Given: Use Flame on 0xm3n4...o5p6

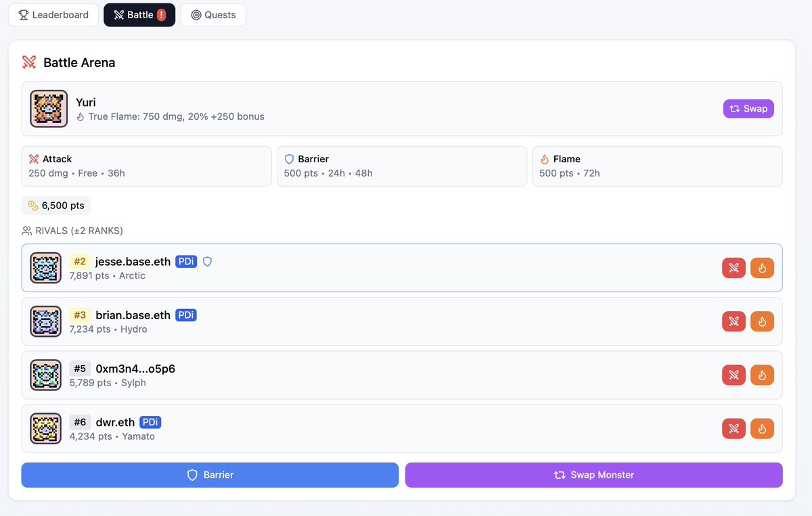Looking at the screenshot, I should pyautogui.click(x=762, y=375).
